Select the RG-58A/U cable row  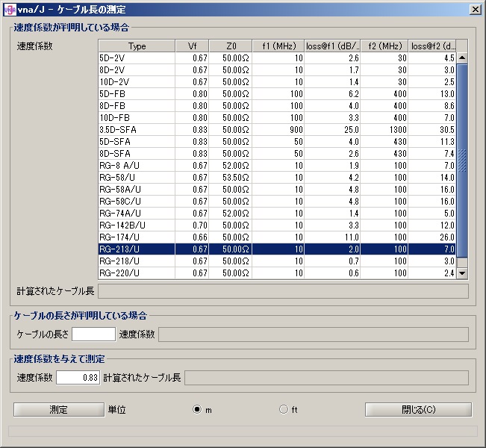277,190
